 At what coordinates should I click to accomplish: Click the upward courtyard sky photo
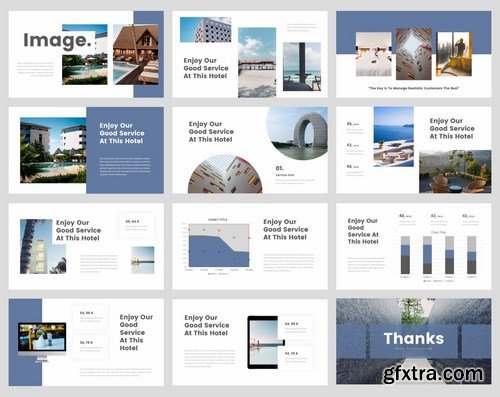click(x=414, y=54)
